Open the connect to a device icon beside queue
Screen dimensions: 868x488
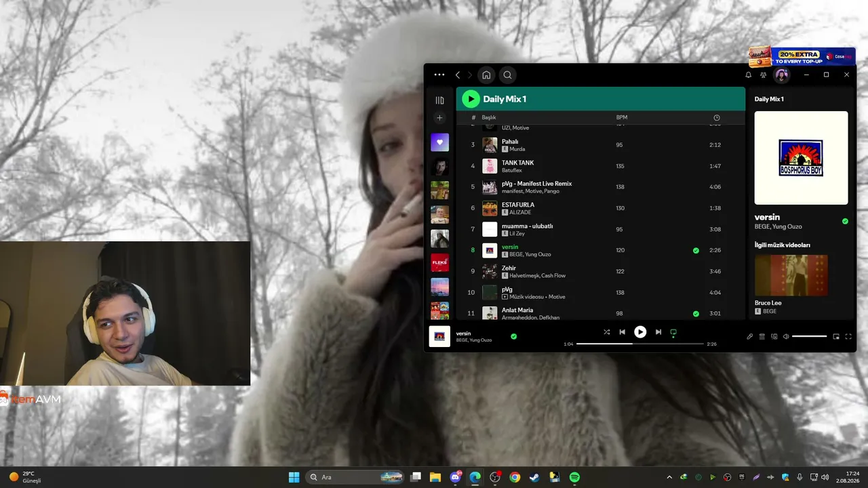(x=774, y=336)
